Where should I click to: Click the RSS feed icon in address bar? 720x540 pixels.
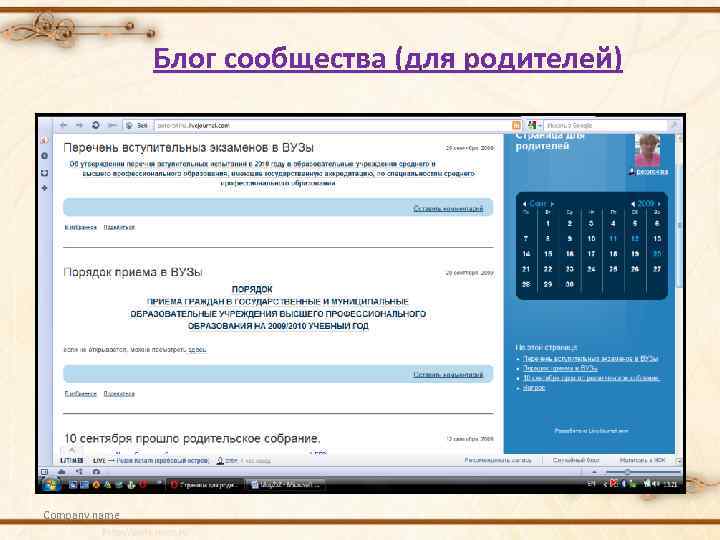coord(516,125)
